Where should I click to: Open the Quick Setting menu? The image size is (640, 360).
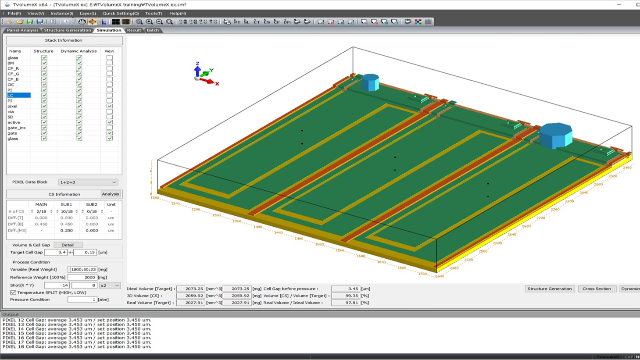(x=120, y=13)
